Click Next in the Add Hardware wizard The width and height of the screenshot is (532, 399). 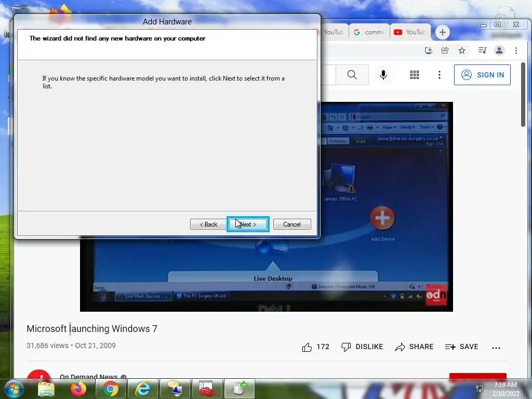coord(248,224)
